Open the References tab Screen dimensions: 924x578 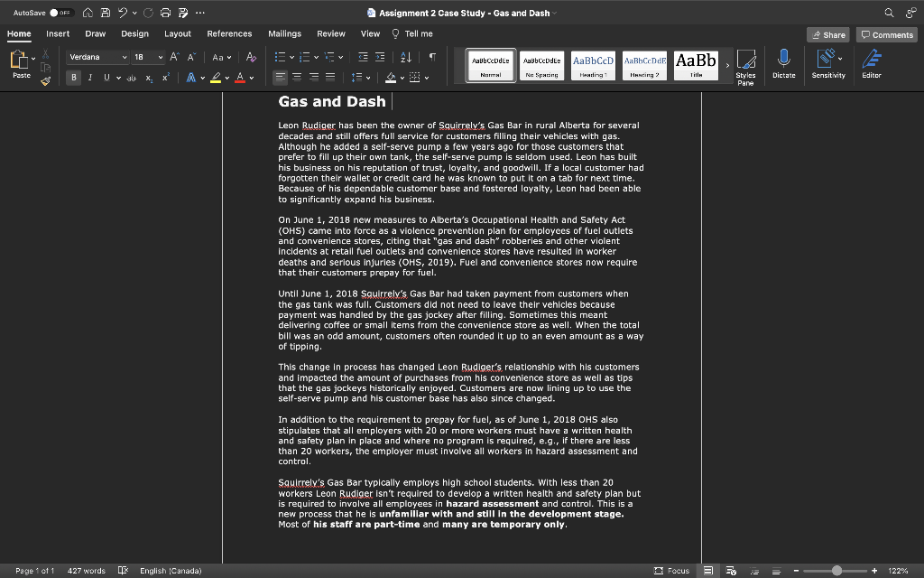(x=229, y=33)
